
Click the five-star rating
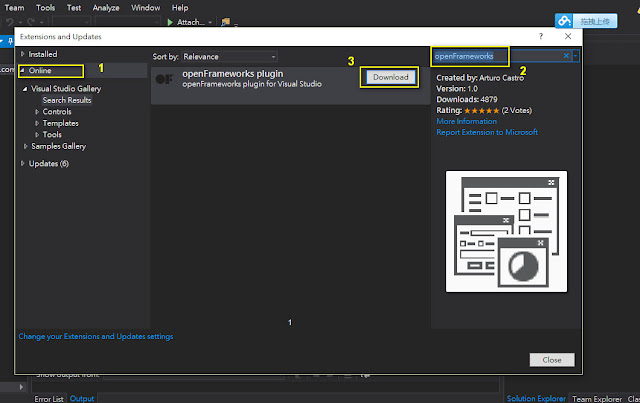[x=481, y=111]
